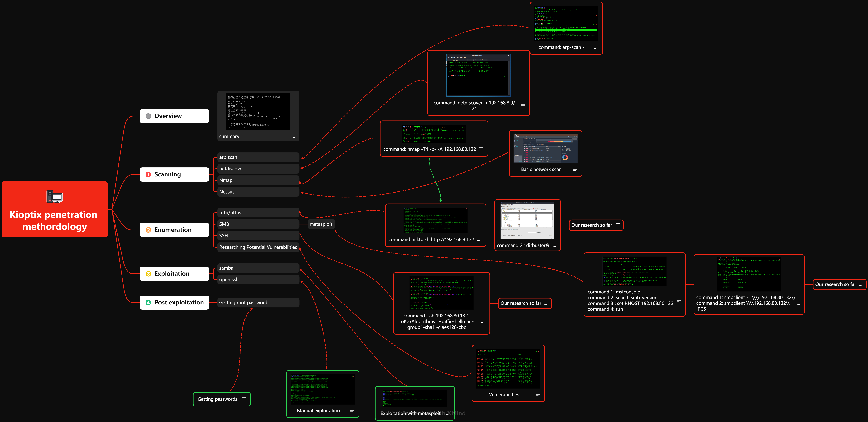Open note icon next to nmap command

(x=481, y=149)
